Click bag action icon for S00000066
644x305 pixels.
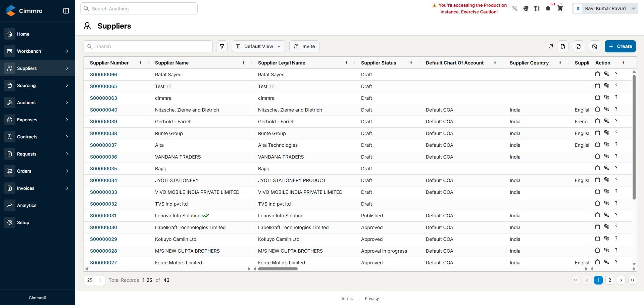pyautogui.click(x=597, y=74)
